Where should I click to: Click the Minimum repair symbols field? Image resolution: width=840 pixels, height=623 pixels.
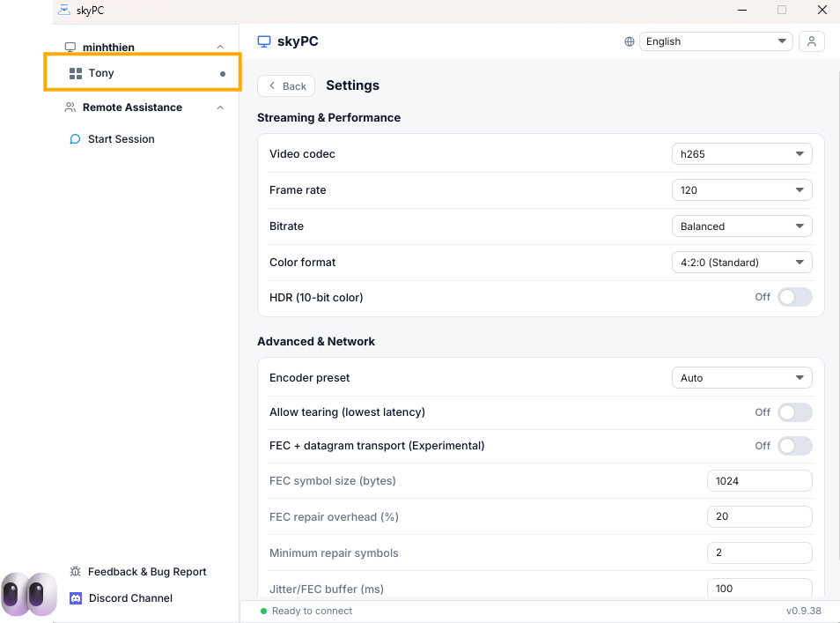click(760, 553)
